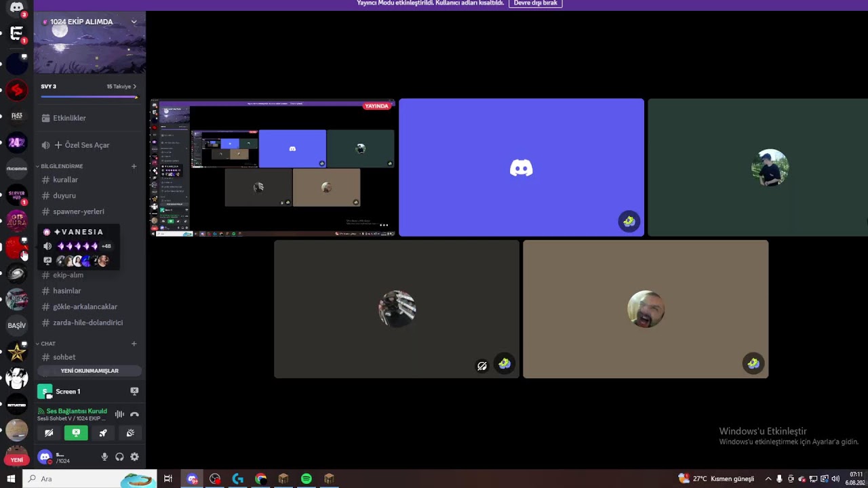Image resolution: width=868 pixels, height=488 pixels.
Task: Open the zarda-hile-dolandirici channel
Action: click(x=90, y=323)
